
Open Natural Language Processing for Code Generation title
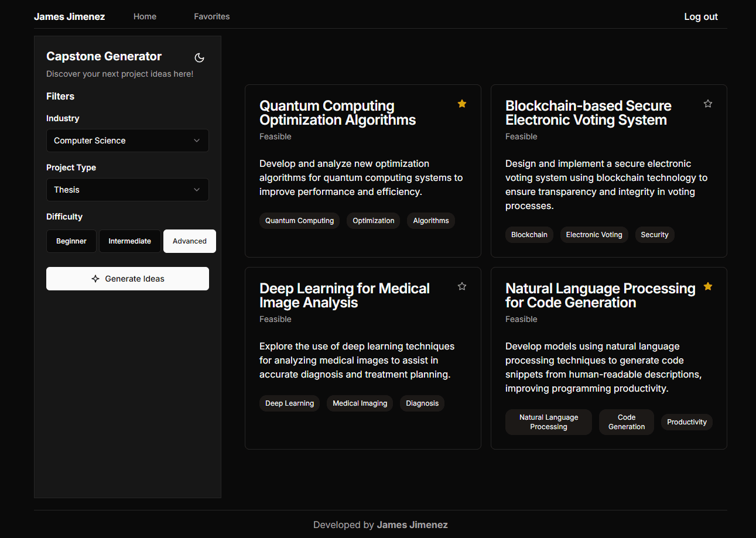coord(600,296)
